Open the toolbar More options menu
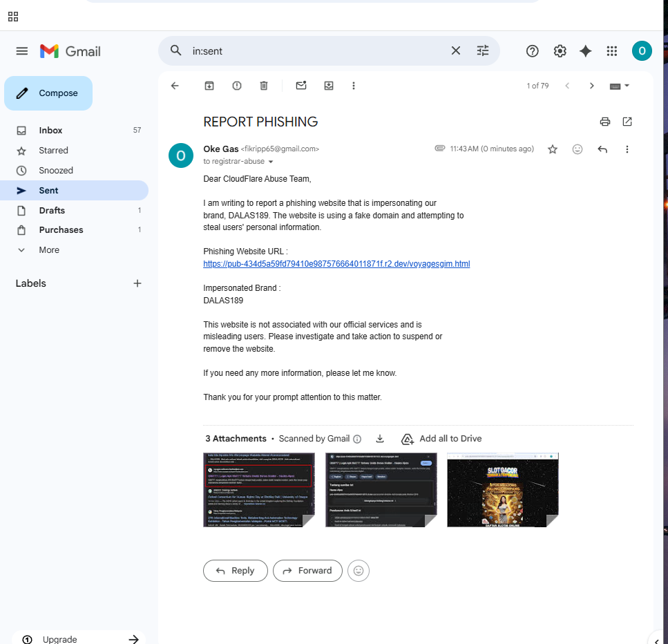Image resolution: width=668 pixels, height=644 pixels. (353, 86)
